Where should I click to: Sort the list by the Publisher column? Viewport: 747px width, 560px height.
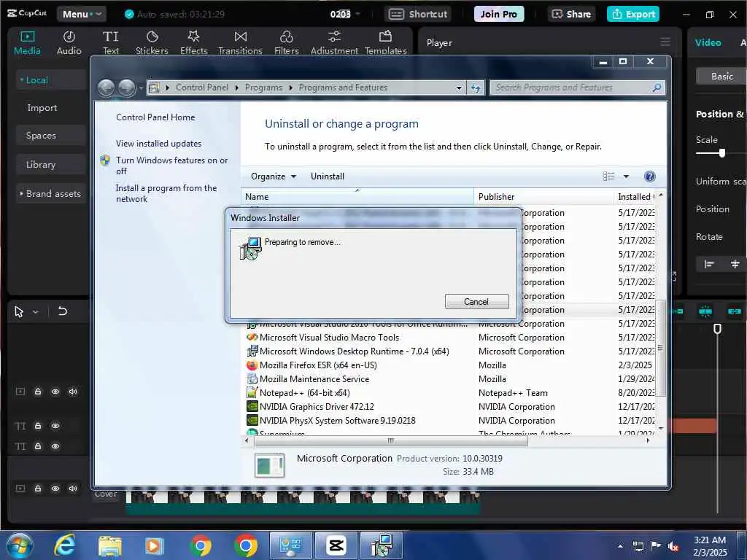544,197
